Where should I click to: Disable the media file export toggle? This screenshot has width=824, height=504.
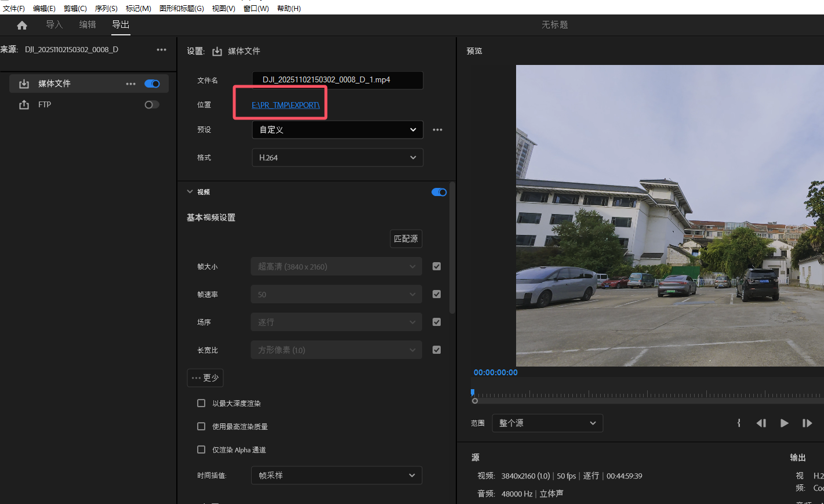pyautogui.click(x=152, y=84)
